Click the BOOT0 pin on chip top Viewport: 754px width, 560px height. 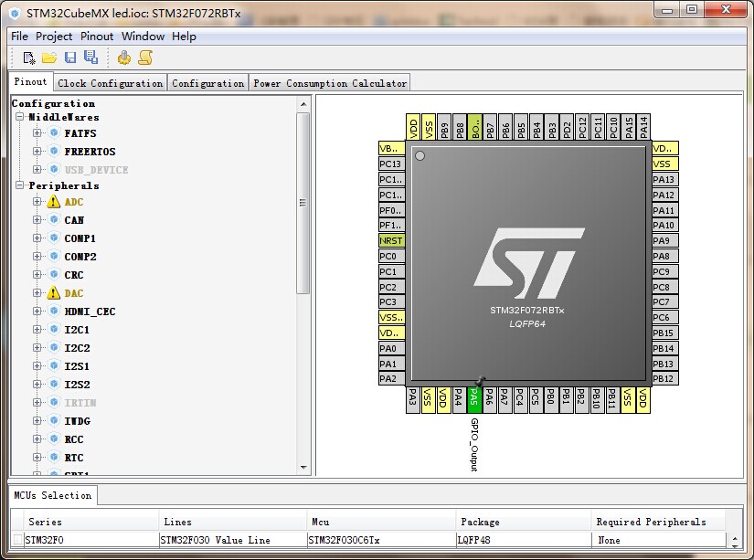tap(474, 127)
